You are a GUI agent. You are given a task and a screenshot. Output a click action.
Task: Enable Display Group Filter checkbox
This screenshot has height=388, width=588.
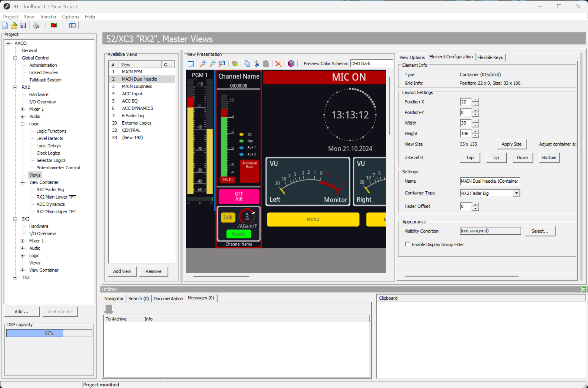point(407,244)
